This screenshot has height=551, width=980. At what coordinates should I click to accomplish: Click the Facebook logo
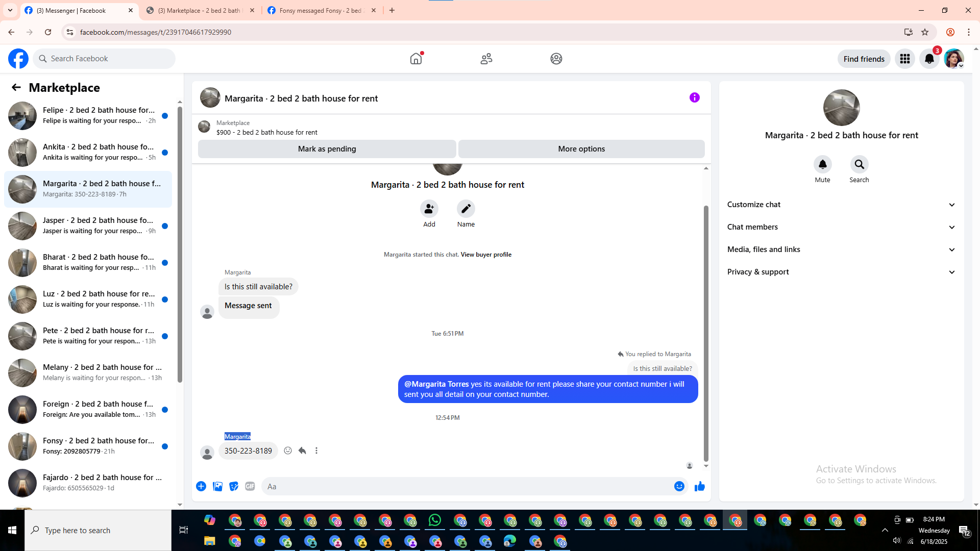click(x=18, y=59)
